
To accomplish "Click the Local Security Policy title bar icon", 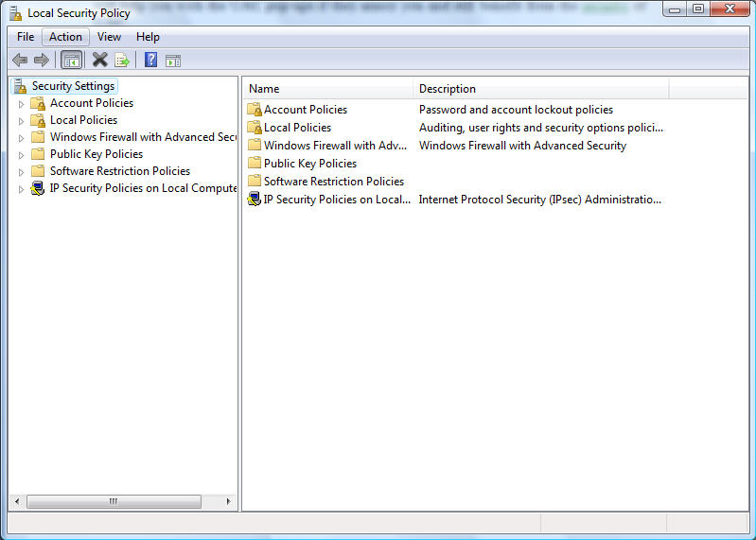I will [16, 13].
